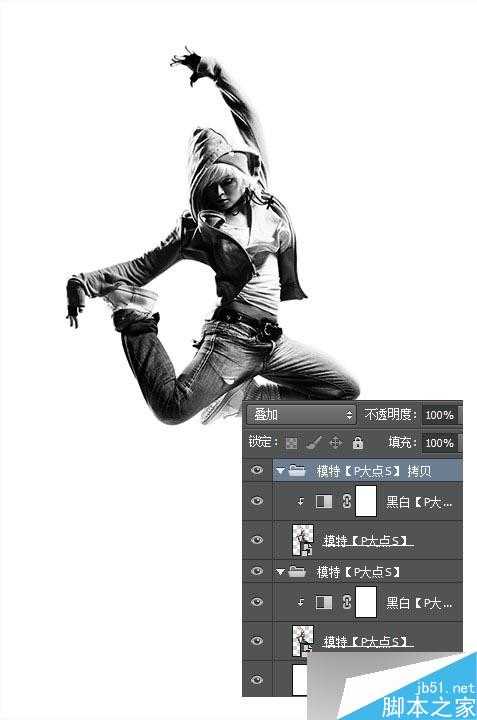Select the top 黑白 adjustment layer icon
This screenshot has height=720, width=477.
point(324,501)
